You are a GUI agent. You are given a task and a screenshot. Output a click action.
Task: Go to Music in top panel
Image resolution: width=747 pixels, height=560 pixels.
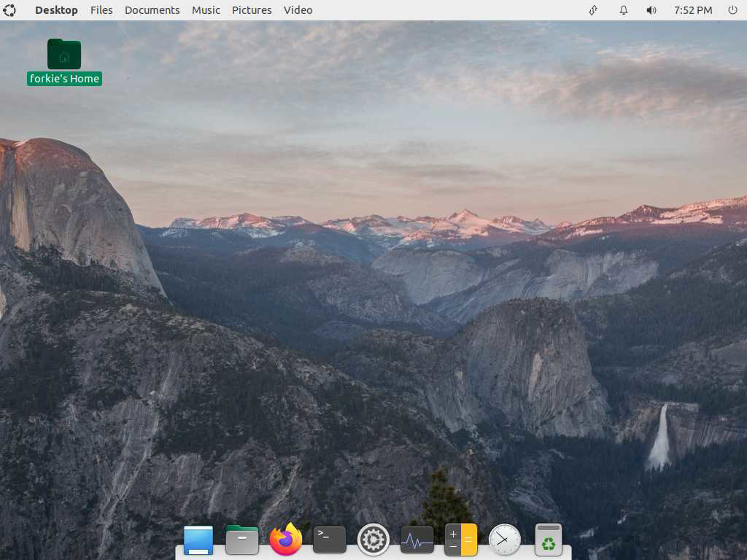pos(206,10)
